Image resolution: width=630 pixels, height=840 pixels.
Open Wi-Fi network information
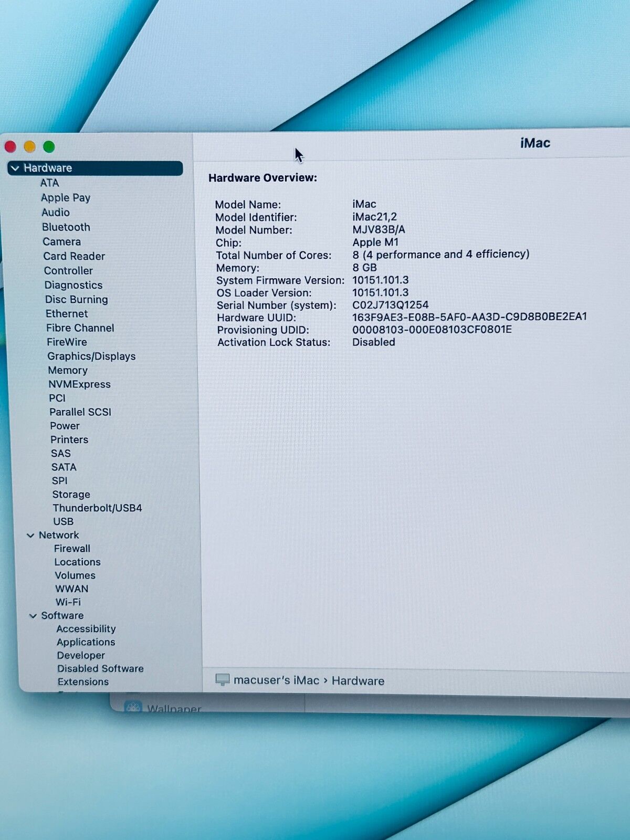(68, 602)
